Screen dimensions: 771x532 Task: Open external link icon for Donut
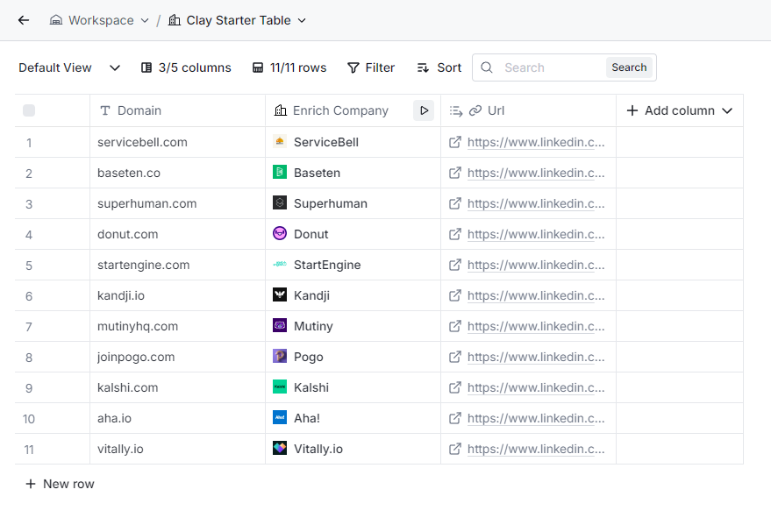tap(455, 234)
